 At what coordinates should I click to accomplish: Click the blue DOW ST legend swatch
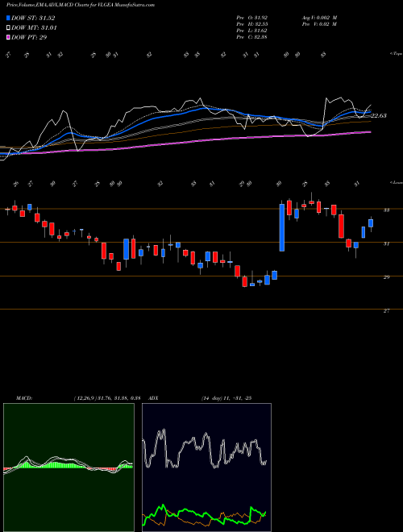click(x=8, y=18)
